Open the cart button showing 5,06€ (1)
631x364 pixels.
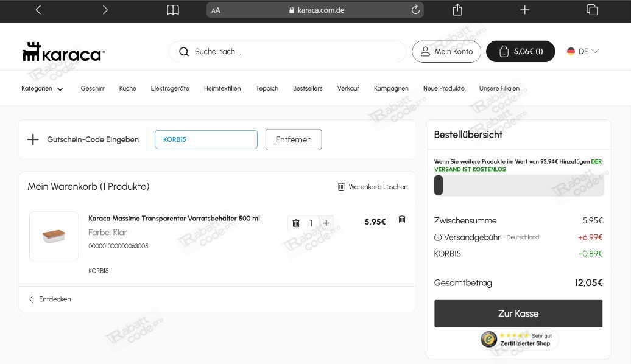[520, 52]
